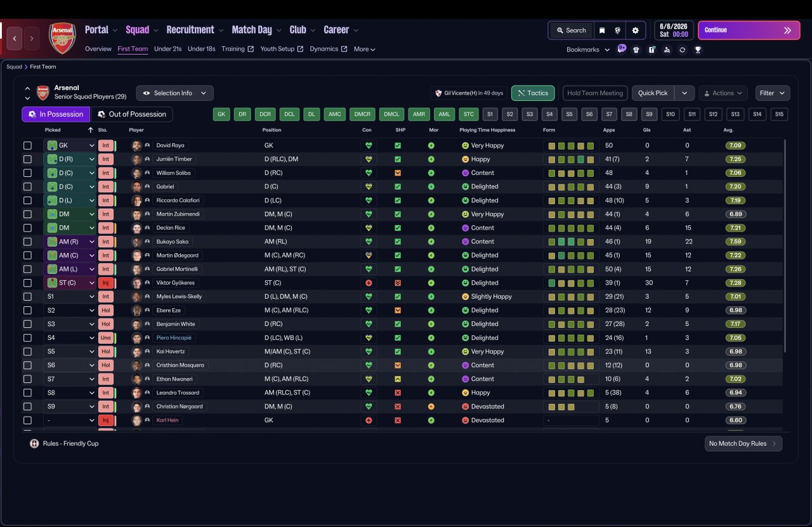Open the Filter dropdown

pyautogui.click(x=773, y=93)
